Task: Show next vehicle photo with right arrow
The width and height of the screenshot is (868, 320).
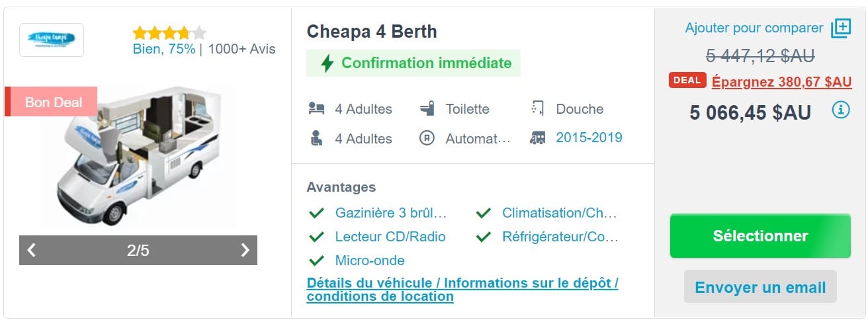Action: 245,250
